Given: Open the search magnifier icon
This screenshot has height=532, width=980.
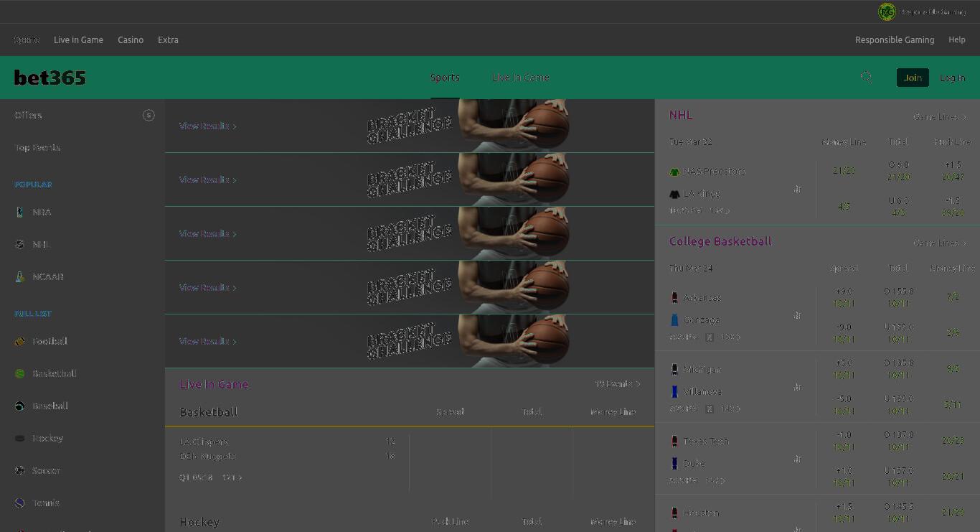Looking at the screenshot, I should [866, 77].
